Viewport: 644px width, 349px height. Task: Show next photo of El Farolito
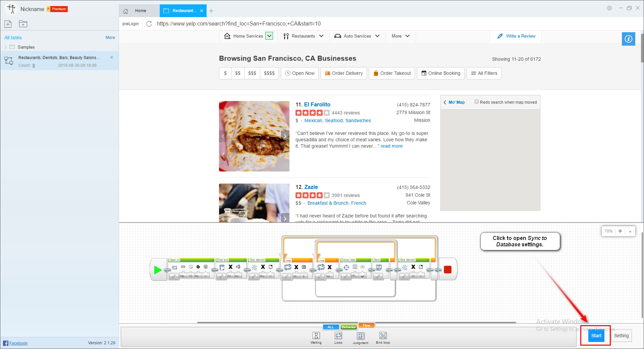tap(285, 136)
